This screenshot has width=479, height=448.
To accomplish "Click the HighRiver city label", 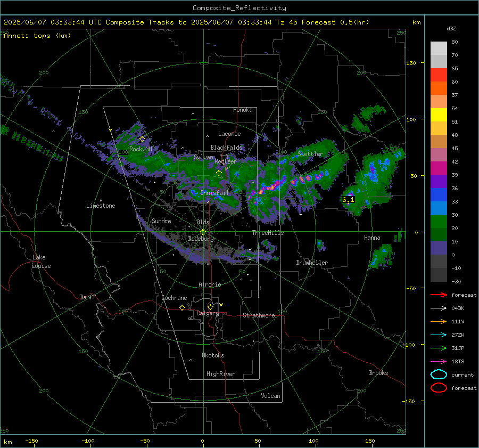I will click(x=221, y=374).
